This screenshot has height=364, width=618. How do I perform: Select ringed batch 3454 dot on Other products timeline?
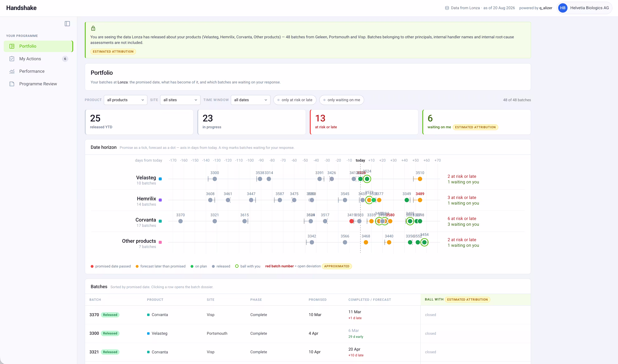[424, 242]
